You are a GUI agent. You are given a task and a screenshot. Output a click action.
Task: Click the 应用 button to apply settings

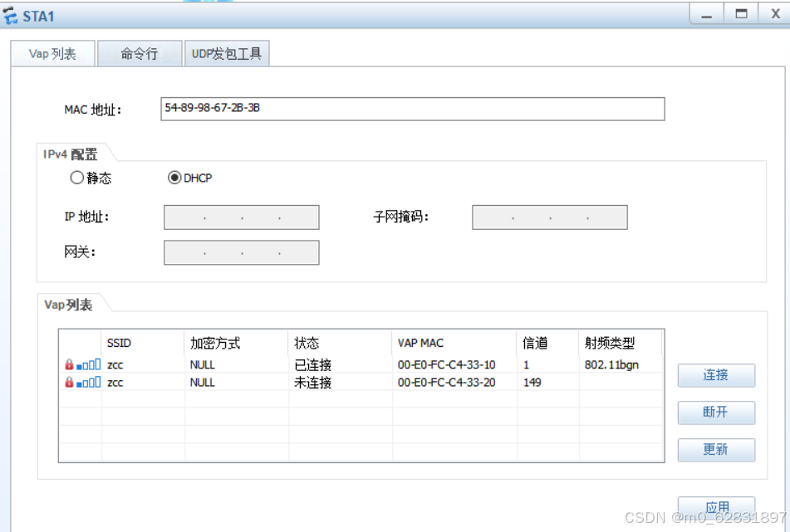(x=715, y=507)
